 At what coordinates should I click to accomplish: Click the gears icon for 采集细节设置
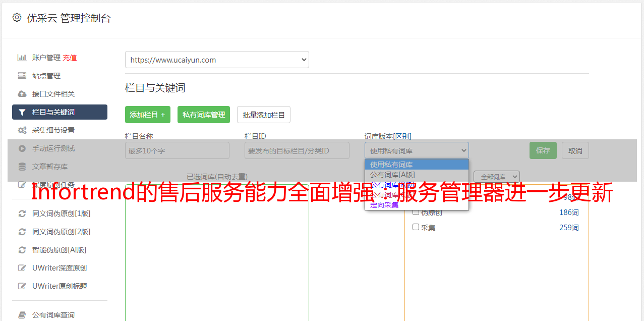tap(22, 130)
